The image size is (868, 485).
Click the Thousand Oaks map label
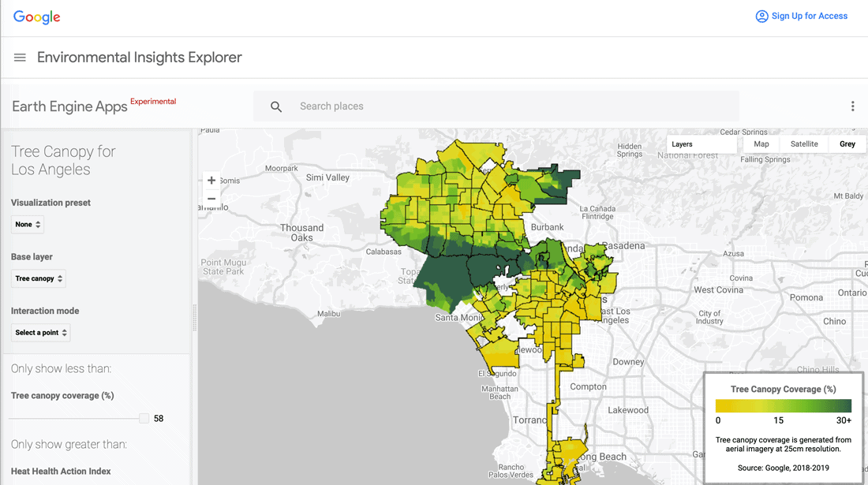coord(301,233)
